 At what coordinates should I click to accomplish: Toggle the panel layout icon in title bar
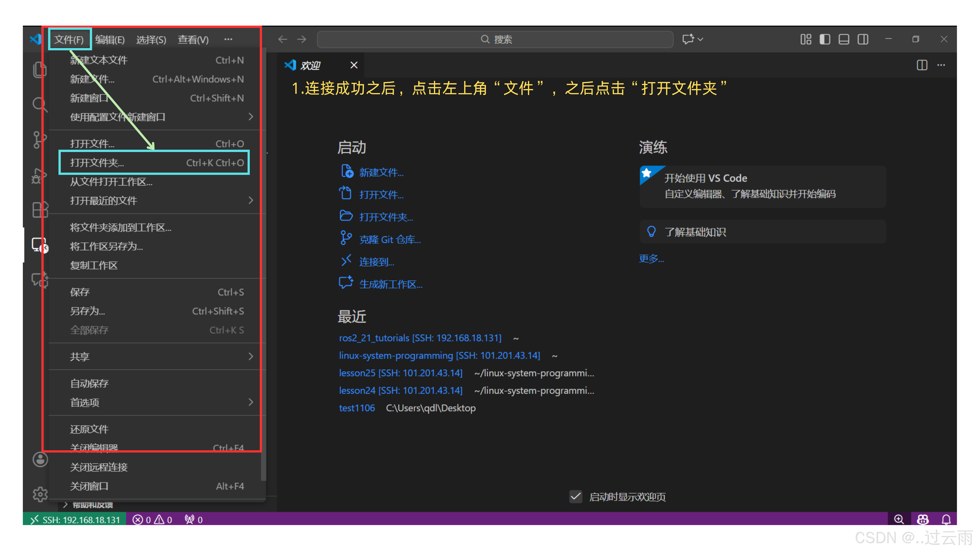tap(843, 39)
